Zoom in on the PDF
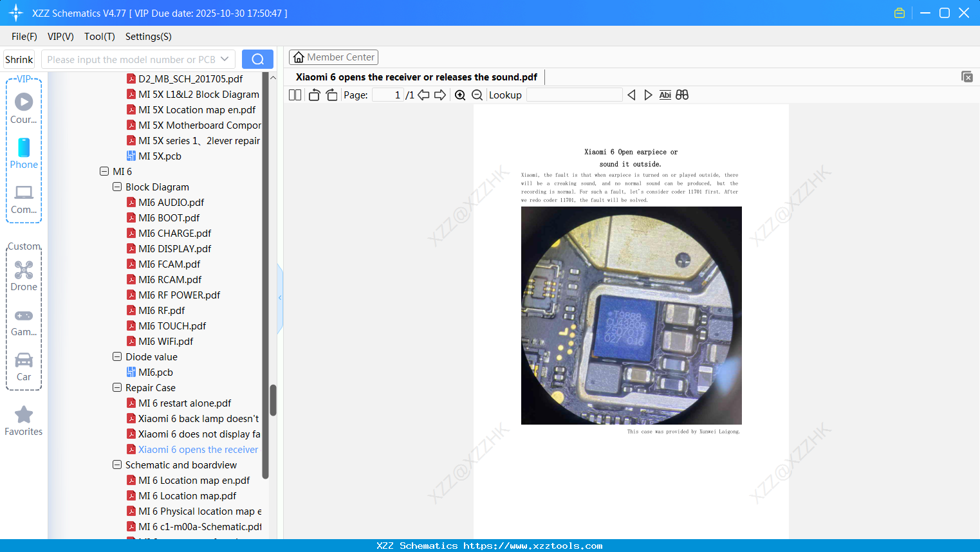980x552 pixels. 460,95
